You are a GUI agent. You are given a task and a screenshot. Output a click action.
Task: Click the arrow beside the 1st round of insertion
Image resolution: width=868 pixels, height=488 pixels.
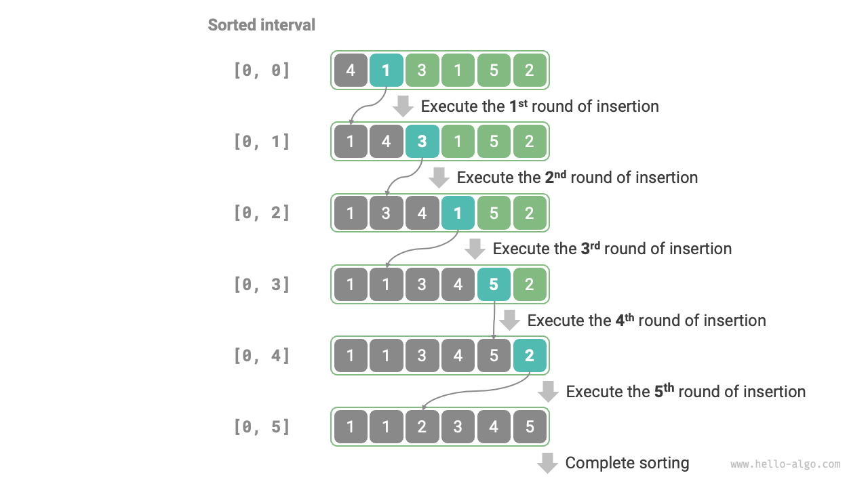click(403, 106)
